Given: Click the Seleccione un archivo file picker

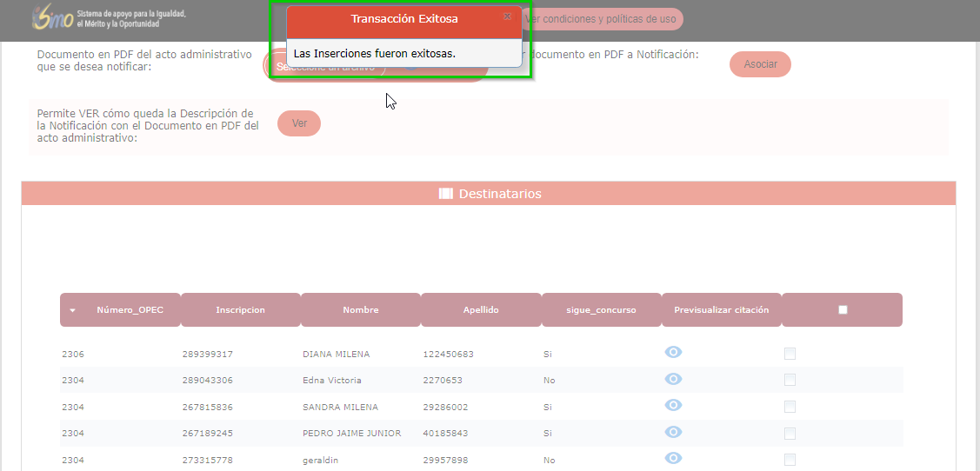Looking at the screenshot, I should [325, 67].
